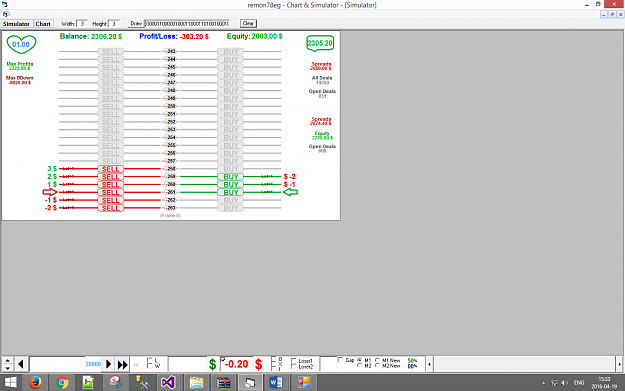
Task: Click the Balance: 2306.20 $ readout
Action: [x=91, y=36]
